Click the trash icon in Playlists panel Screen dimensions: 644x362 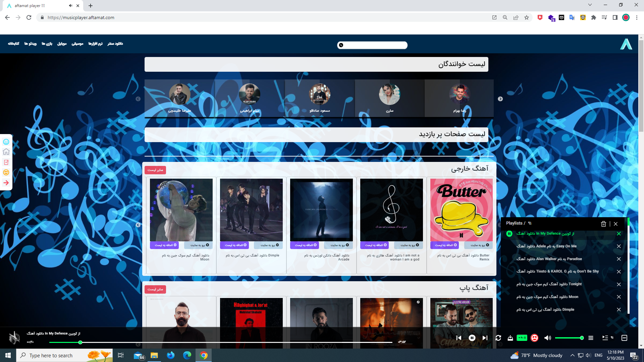pos(603,224)
